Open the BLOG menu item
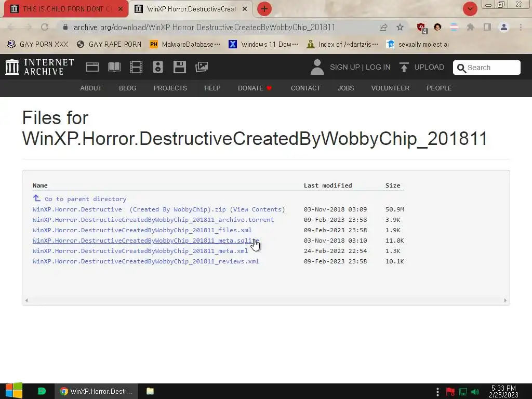The image size is (532, 399). (128, 88)
